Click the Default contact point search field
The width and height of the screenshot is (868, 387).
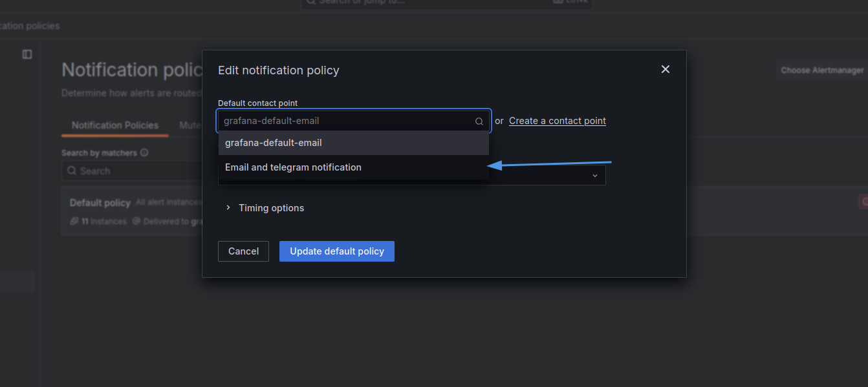[353, 121]
